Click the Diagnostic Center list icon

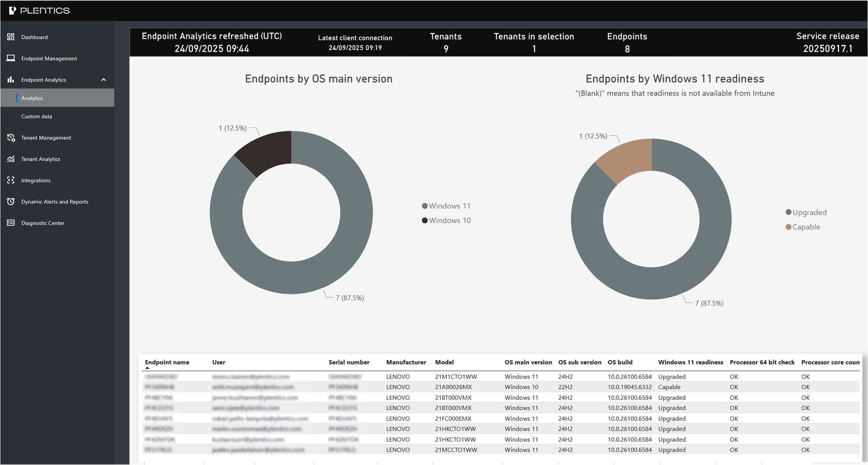tap(11, 223)
